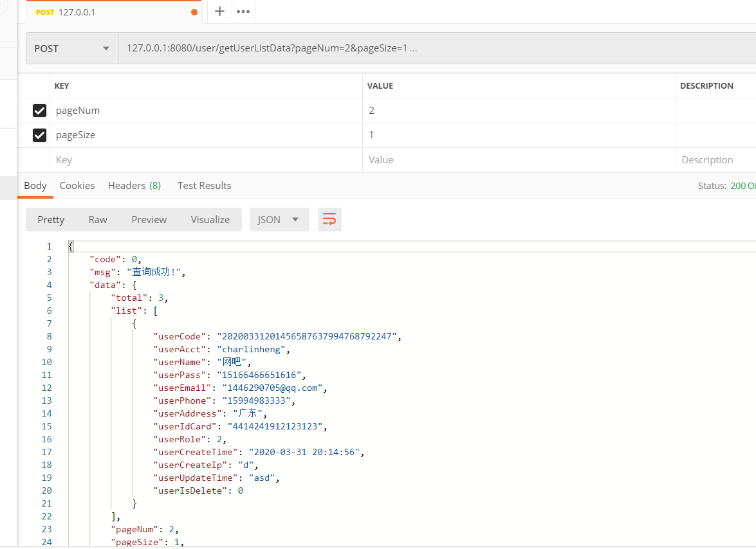Screen dimensions: 756x549
Task: Click the "userName" value 网吧
Action: (232, 362)
